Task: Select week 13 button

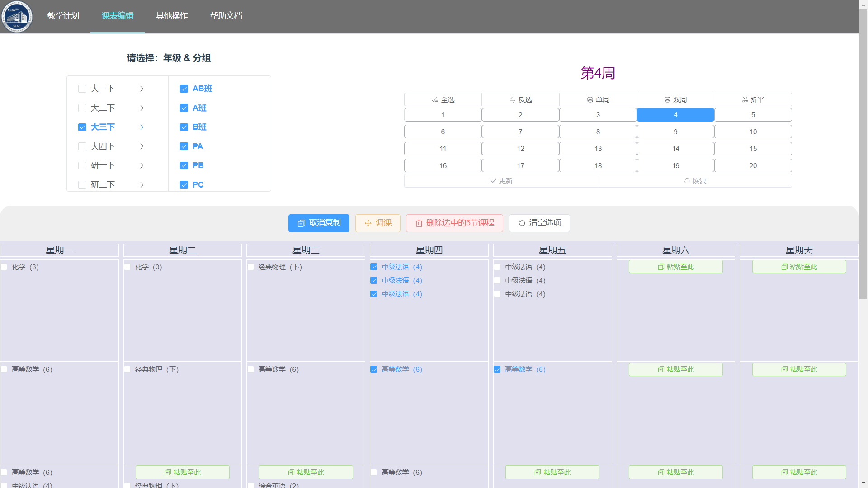Action: [598, 149]
